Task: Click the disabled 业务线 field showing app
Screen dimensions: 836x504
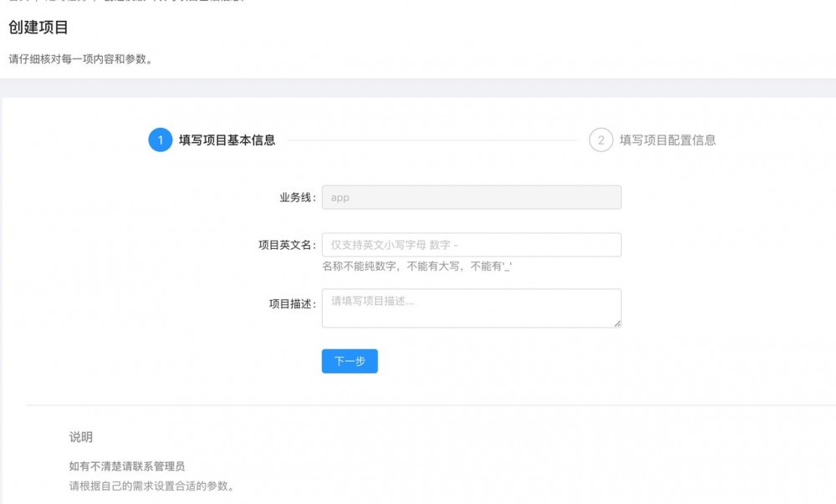Action: [471, 197]
